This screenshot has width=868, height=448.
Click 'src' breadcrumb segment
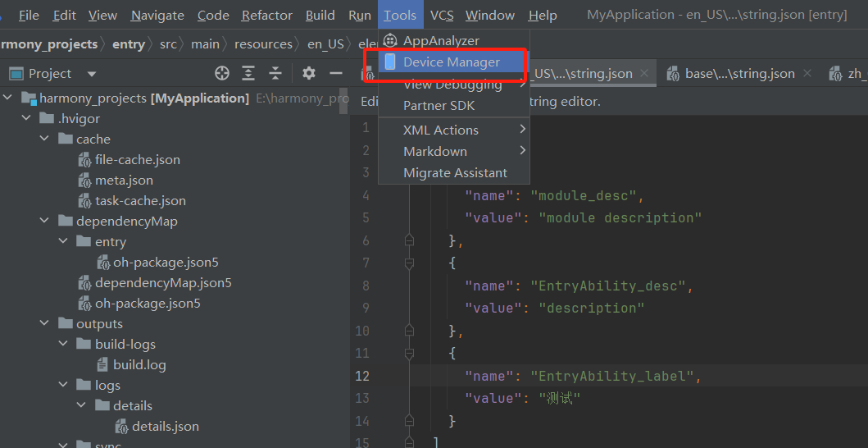pyautogui.click(x=168, y=43)
